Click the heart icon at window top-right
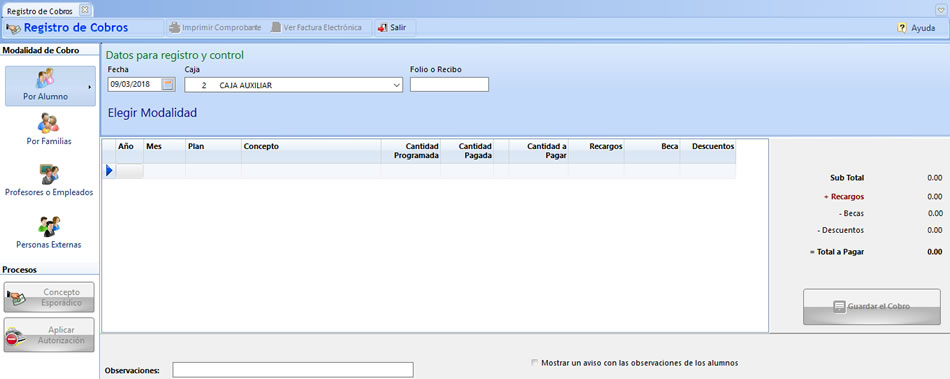This screenshot has height=379, width=950. [940, 10]
